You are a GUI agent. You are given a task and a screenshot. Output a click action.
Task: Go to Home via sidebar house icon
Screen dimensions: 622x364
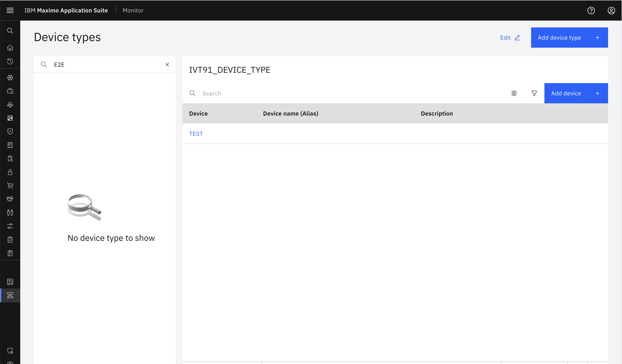[x=10, y=48]
